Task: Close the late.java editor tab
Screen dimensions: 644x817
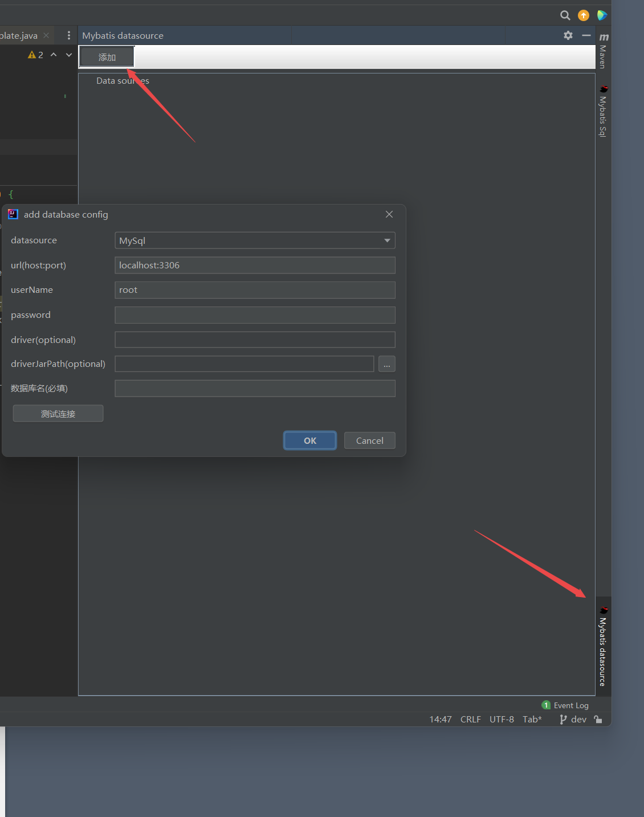Action: tap(46, 35)
